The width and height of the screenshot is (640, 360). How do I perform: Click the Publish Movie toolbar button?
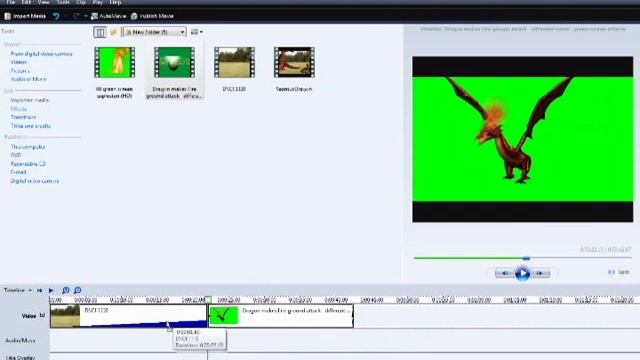point(152,16)
